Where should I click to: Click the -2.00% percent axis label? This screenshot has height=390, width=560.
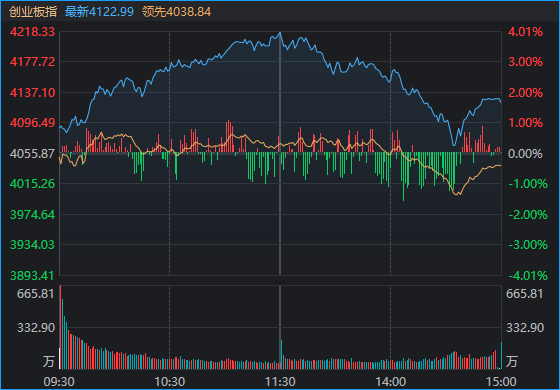(x=528, y=215)
